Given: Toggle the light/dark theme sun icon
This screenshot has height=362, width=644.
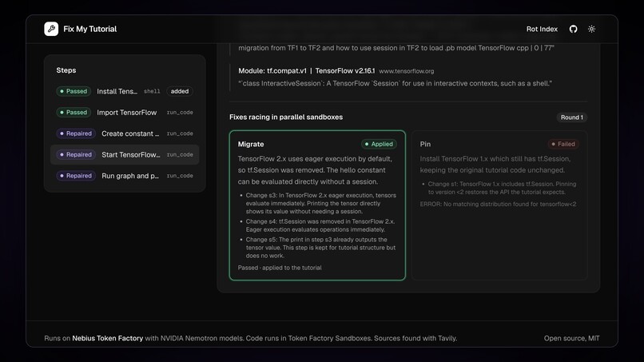Looking at the screenshot, I should click(x=591, y=29).
